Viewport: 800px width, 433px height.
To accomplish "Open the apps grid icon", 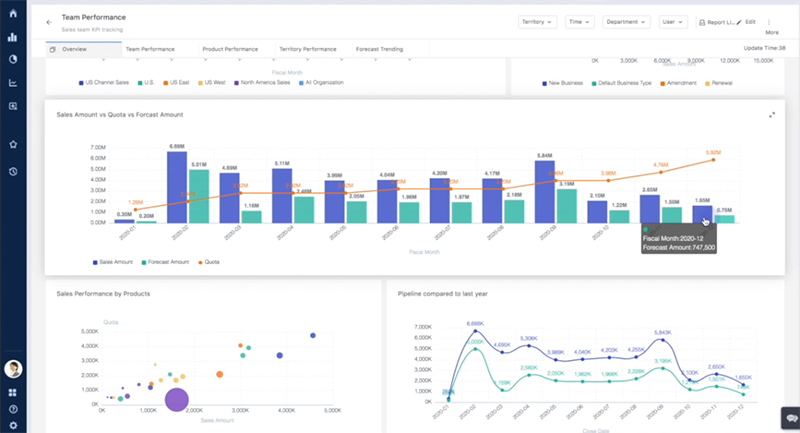I will point(13,392).
